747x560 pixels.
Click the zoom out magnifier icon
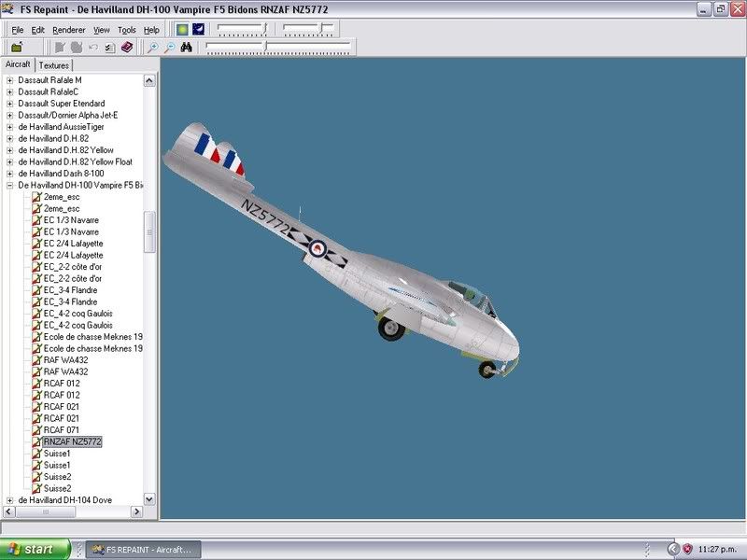(169, 47)
